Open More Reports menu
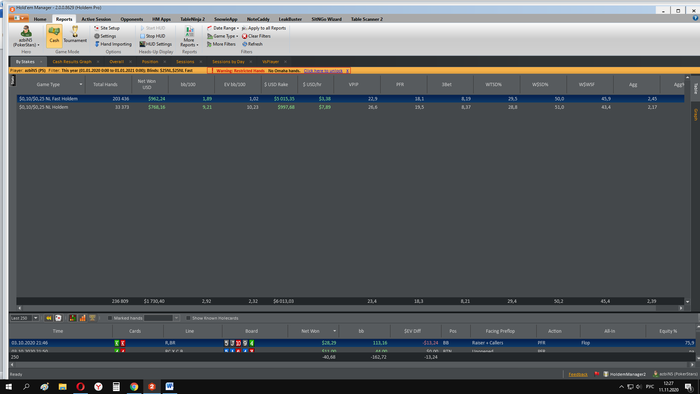This screenshot has width=700, height=394. tap(189, 36)
